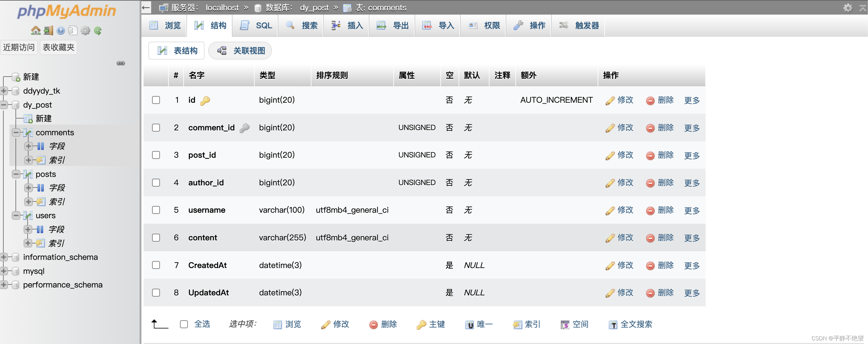Click the primary key icon beside id

[x=205, y=100]
